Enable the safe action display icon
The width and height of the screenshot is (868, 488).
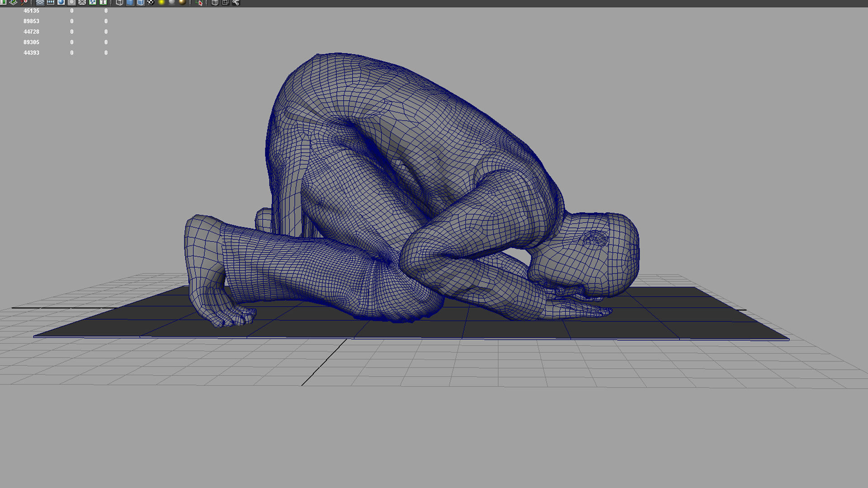pyautogui.click(x=92, y=2)
